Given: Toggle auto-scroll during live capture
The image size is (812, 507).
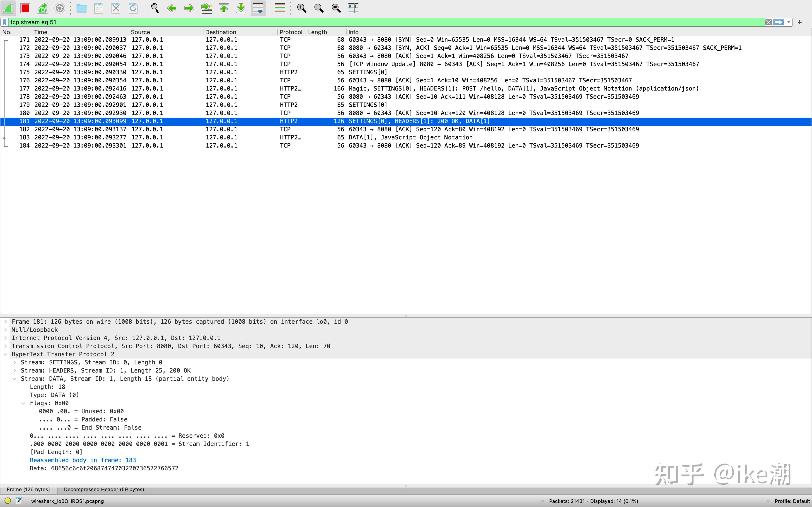Looking at the screenshot, I should tap(258, 8).
